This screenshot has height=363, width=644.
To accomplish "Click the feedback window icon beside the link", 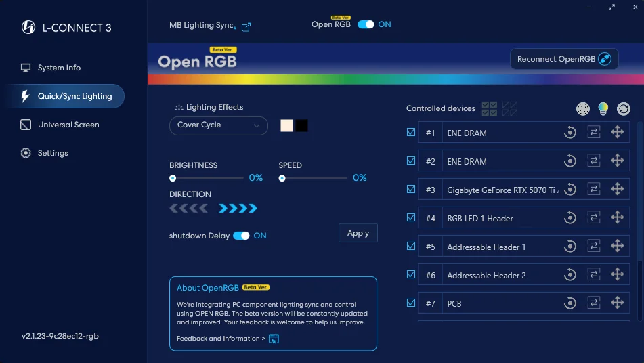I will (274, 339).
